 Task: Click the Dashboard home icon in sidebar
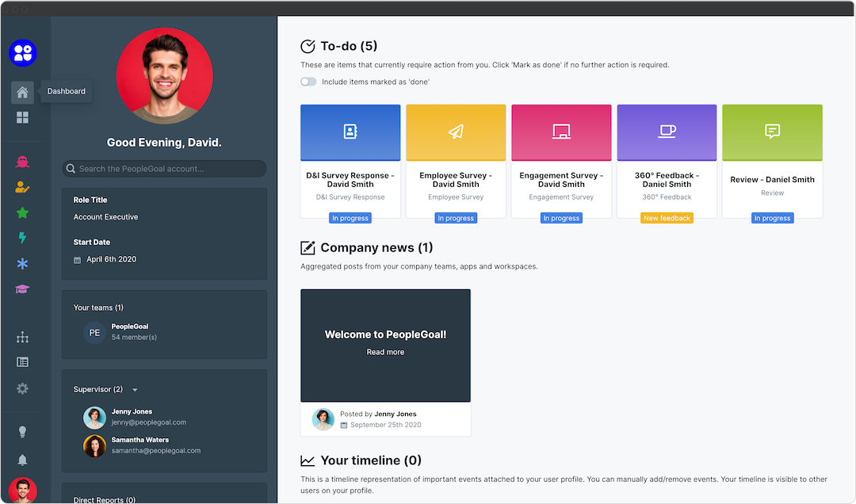click(x=22, y=93)
